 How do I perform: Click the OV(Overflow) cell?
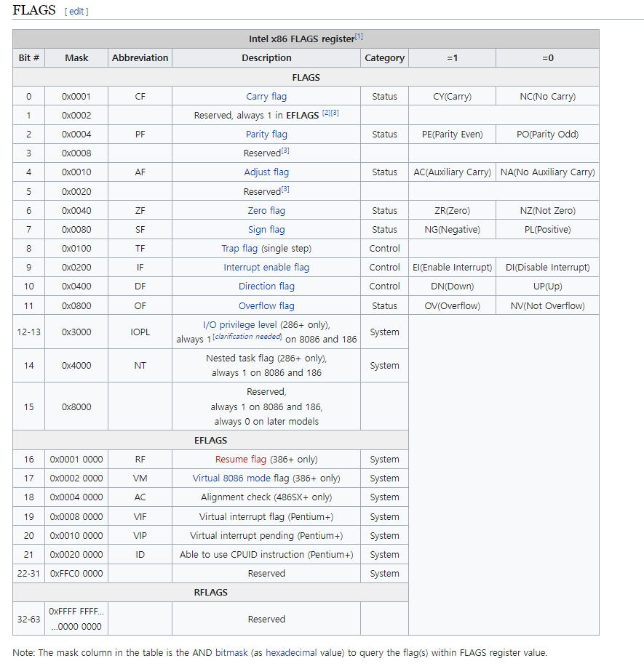(x=452, y=306)
